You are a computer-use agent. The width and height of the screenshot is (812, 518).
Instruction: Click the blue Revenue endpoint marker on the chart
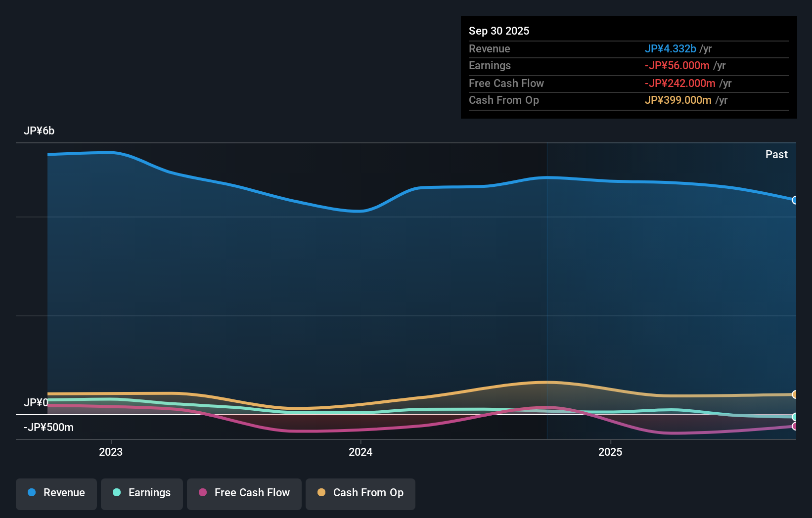tap(795, 201)
